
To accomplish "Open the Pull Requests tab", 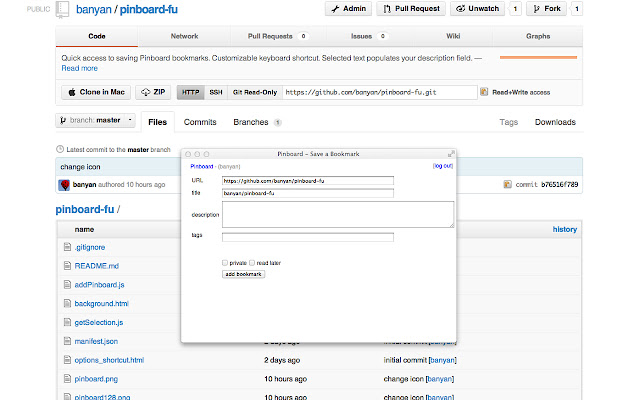I will (x=278, y=36).
